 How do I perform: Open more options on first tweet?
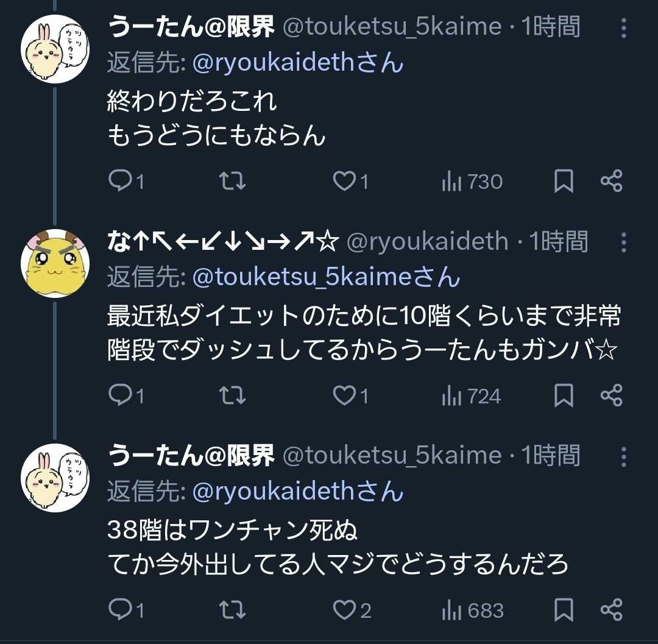point(623,28)
